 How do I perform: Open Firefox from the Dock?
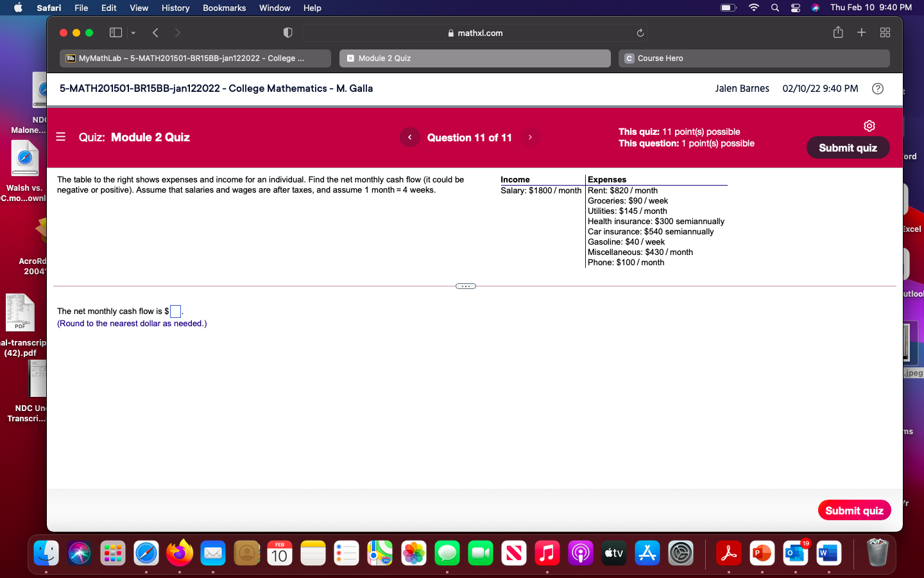click(x=180, y=552)
